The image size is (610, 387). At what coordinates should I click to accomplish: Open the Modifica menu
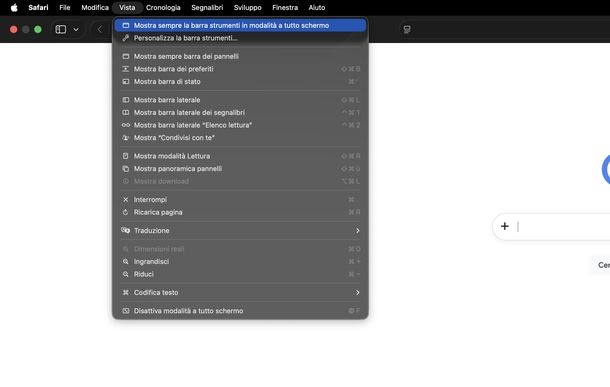tap(95, 8)
